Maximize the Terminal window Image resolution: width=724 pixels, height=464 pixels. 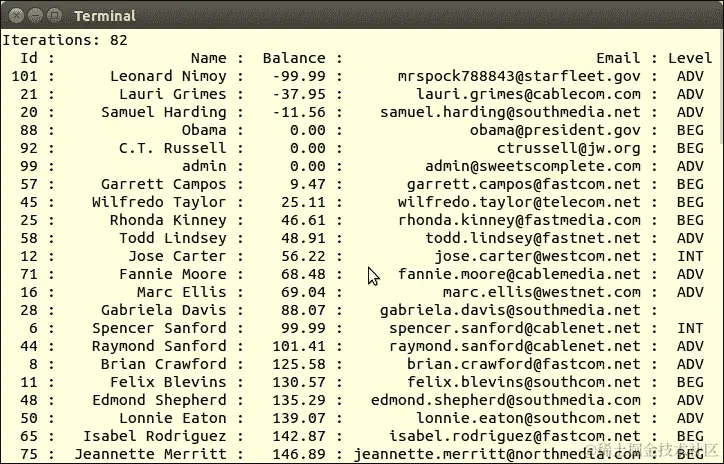(x=54, y=15)
